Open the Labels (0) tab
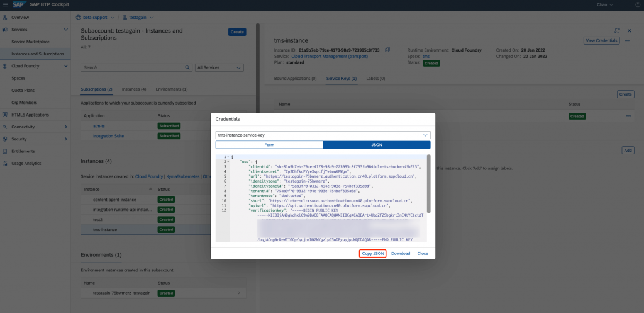 [375, 78]
